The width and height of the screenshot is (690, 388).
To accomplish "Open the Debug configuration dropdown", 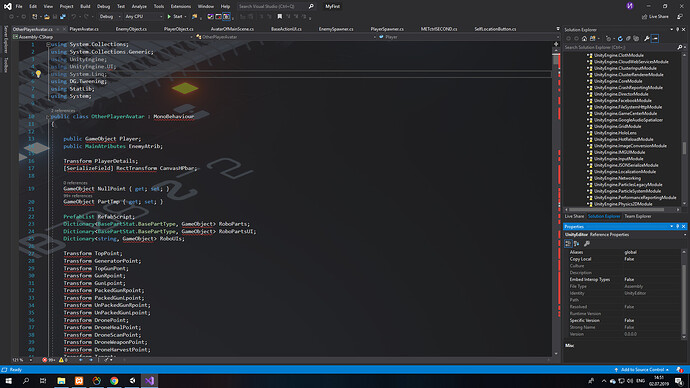I will pyautogui.click(x=110, y=17).
